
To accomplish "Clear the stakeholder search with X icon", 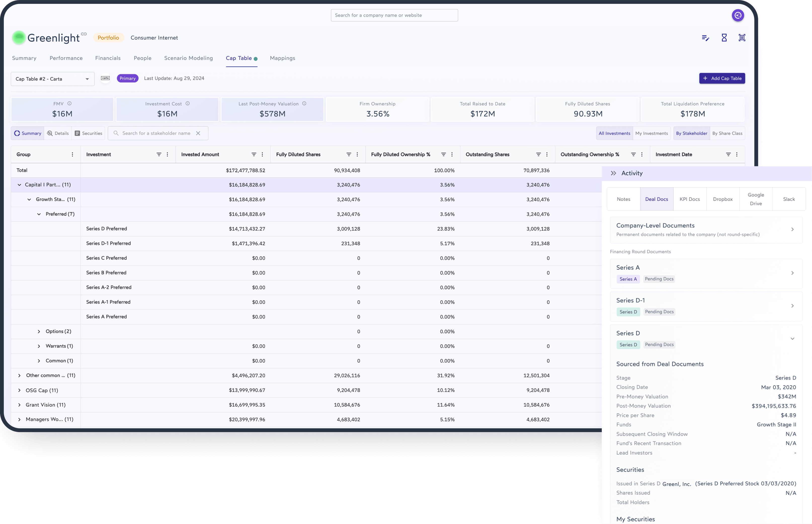I will click(198, 133).
